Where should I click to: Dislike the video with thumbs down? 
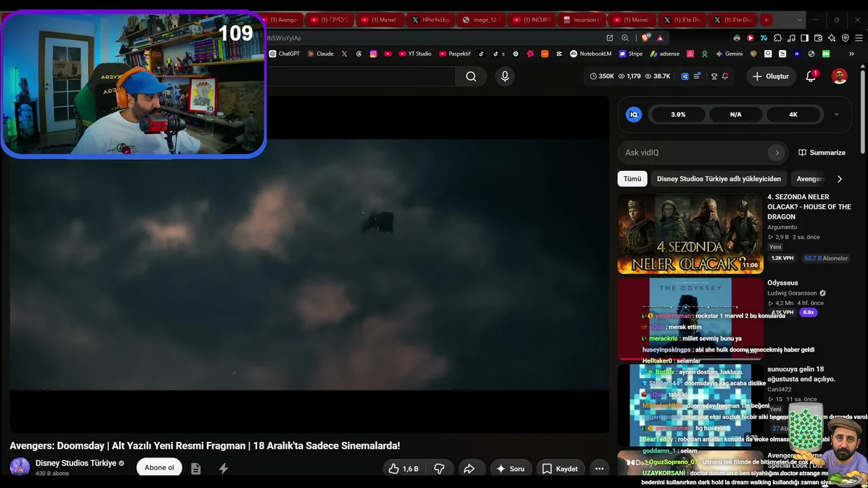[x=439, y=468]
